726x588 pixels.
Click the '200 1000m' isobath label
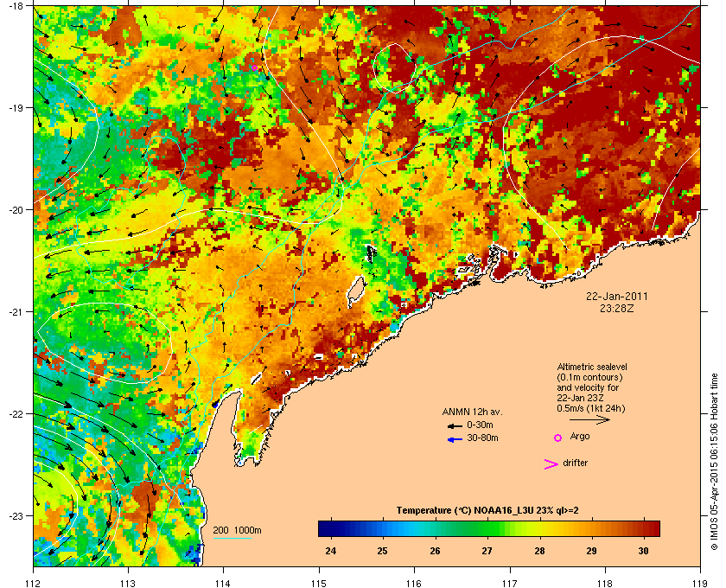click(x=237, y=530)
